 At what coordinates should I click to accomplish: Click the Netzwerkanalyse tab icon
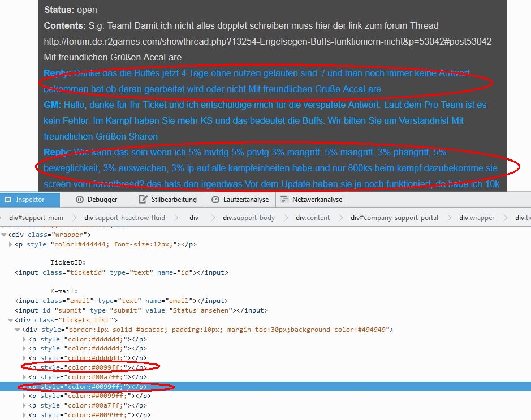[283, 200]
